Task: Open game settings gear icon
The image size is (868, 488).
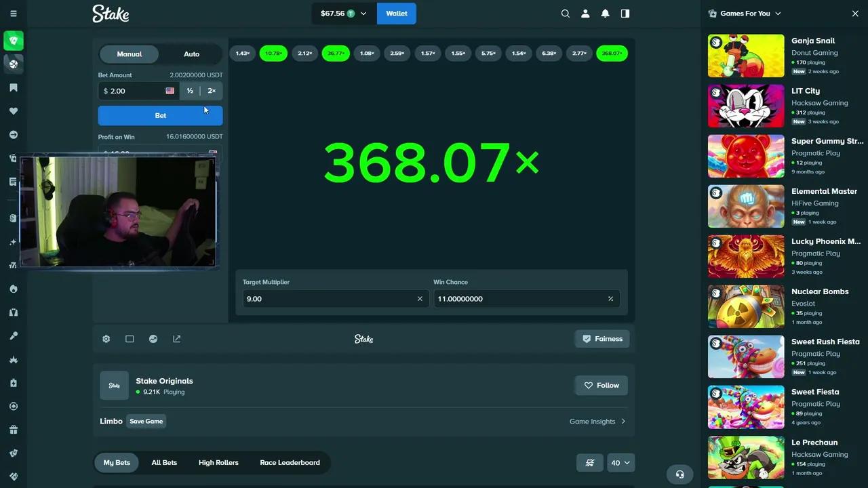Action: click(x=106, y=339)
